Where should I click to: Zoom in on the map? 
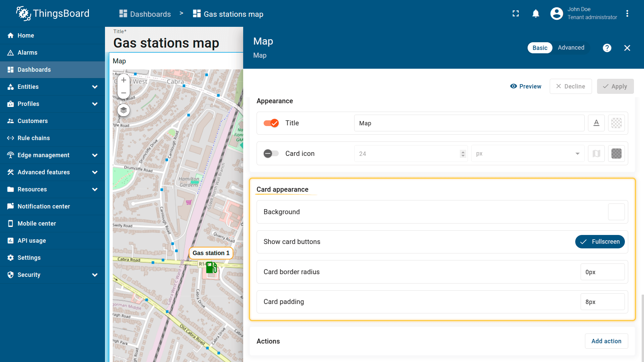(x=123, y=80)
